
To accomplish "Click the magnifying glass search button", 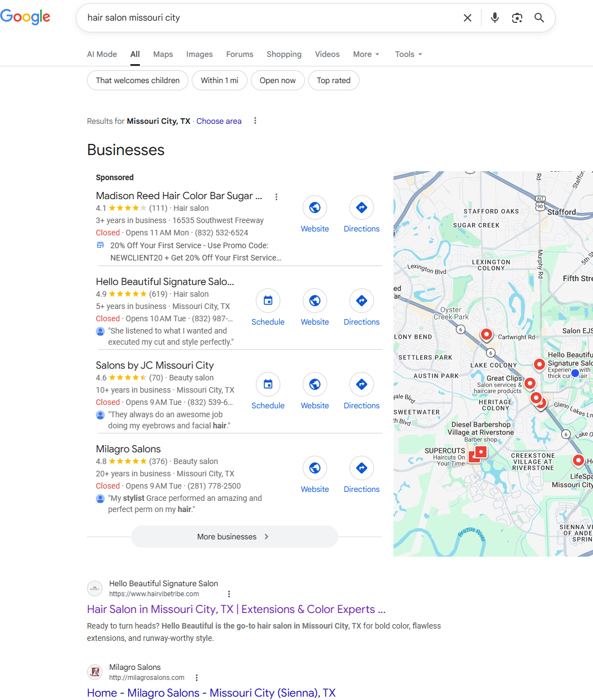I will pyautogui.click(x=539, y=18).
